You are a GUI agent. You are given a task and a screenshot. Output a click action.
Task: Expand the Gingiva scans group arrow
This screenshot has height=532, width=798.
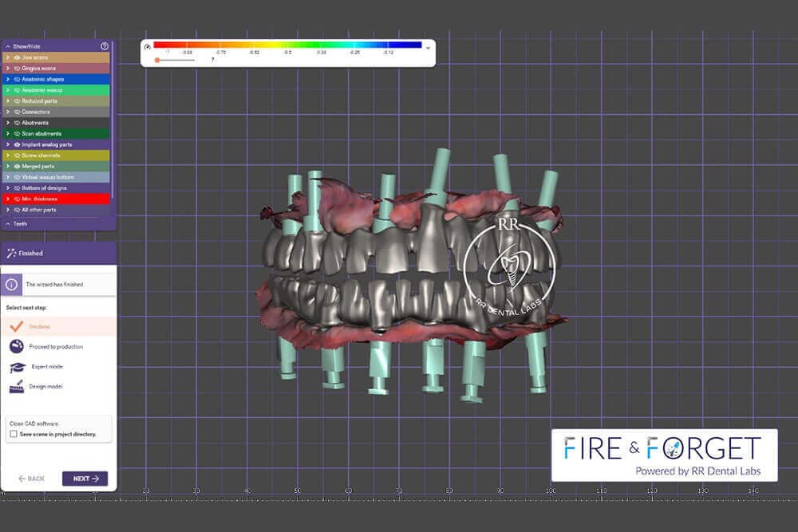(x=7, y=69)
